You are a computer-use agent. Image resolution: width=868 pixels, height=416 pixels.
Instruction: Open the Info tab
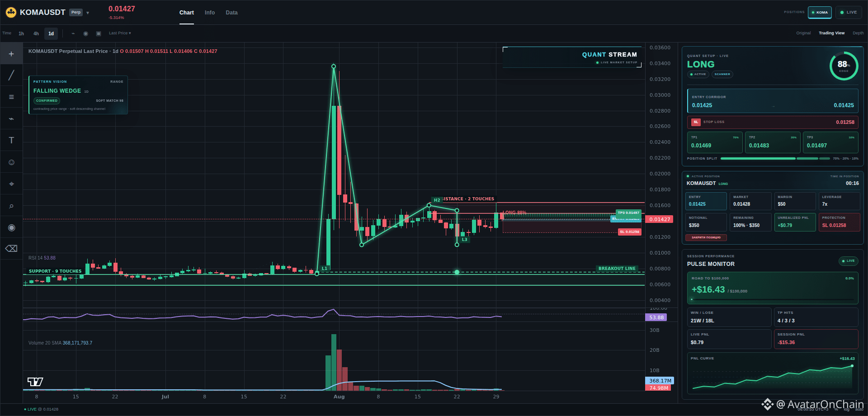[x=210, y=13]
